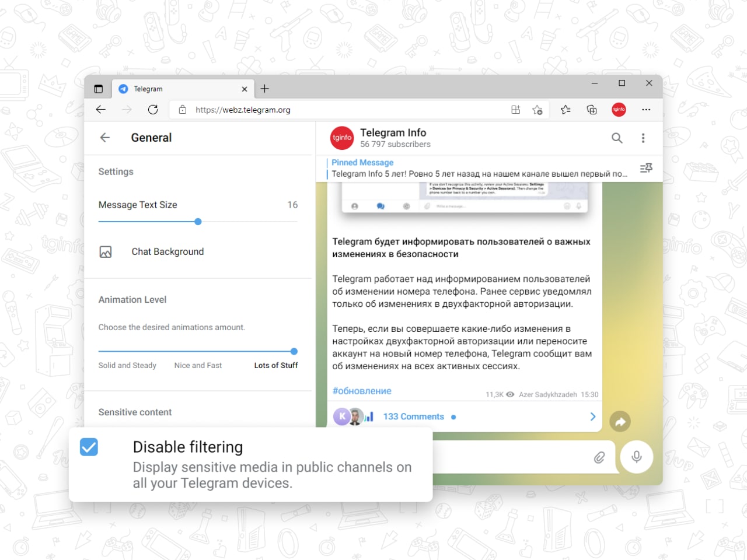Click the browser address bar URL

point(243,110)
